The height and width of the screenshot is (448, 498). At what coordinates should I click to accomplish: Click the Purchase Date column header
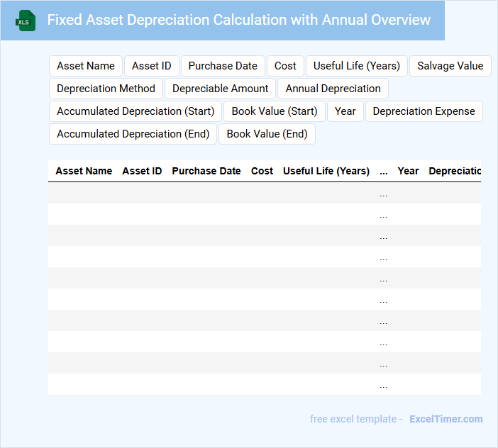click(x=206, y=171)
